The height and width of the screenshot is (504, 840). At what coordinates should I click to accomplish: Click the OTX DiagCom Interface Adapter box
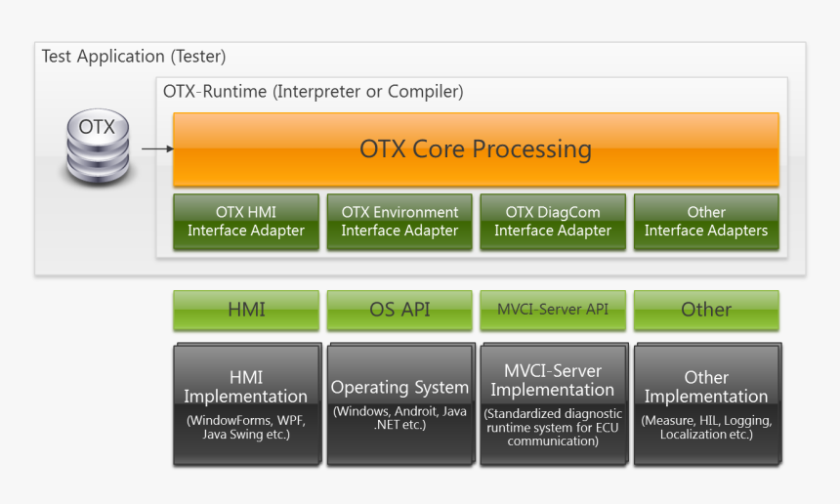point(553,222)
